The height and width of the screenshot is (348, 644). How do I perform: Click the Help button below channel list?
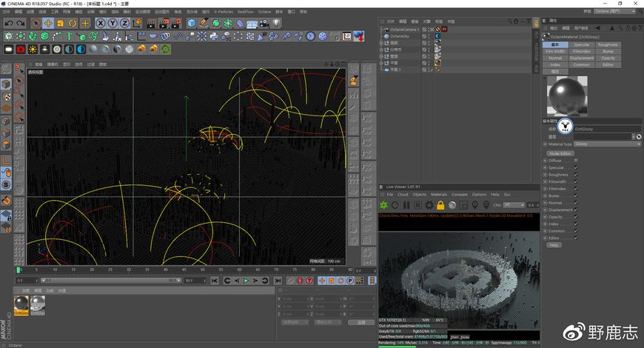pyautogui.click(x=554, y=245)
